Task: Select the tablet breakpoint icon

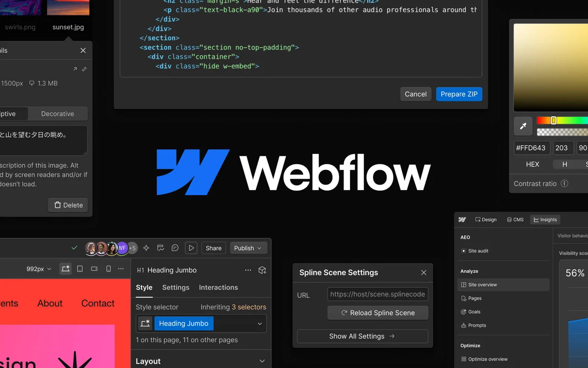Action: point(80,269)
